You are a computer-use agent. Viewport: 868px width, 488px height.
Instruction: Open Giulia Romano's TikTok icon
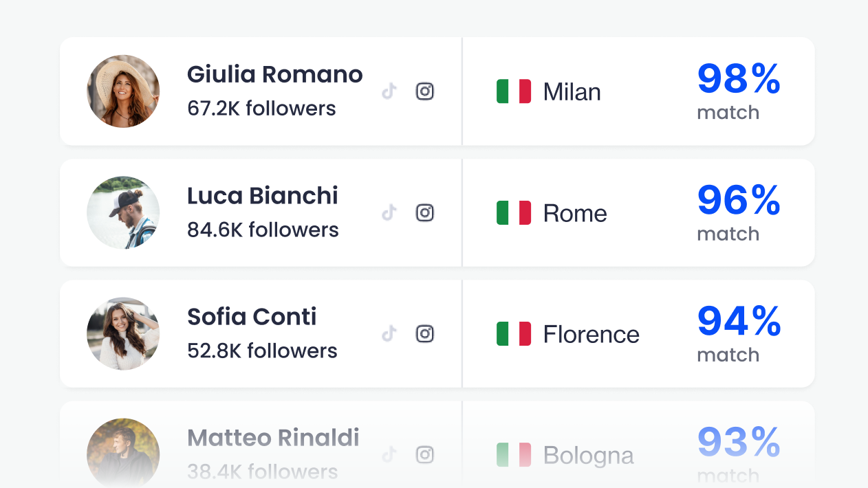pyautogui.click(x=389, y=91)
